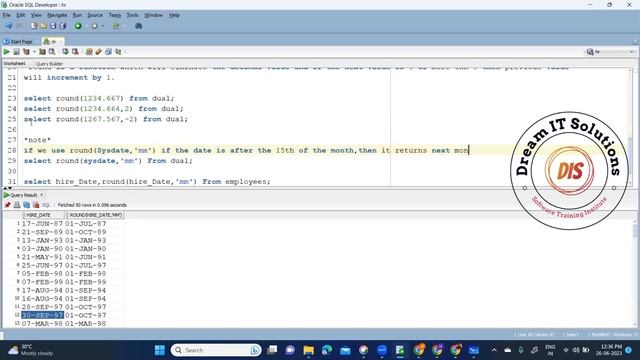Click the binoculars Find DB Object icon
The height and width of the screenshot is (360, 640).
[138, 26]
